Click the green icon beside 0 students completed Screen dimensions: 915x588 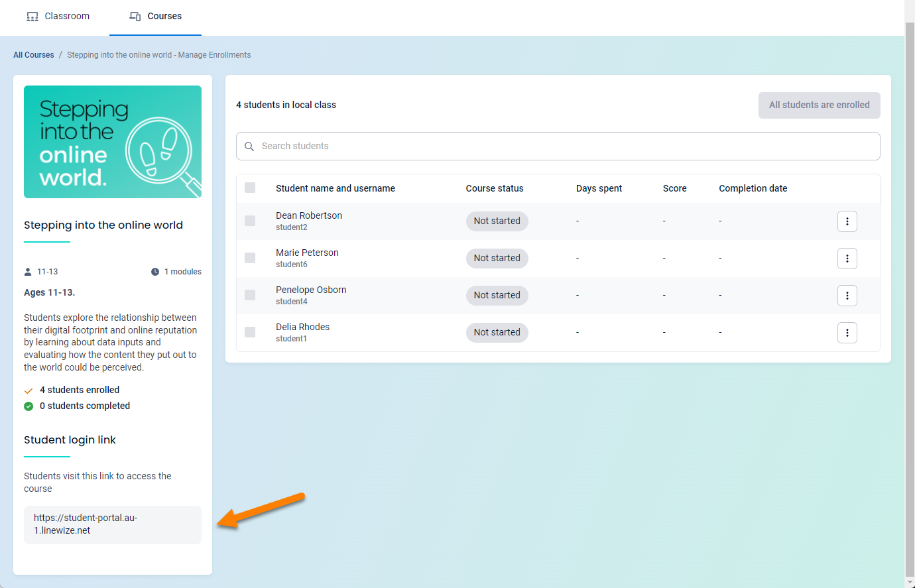point(28,406)
